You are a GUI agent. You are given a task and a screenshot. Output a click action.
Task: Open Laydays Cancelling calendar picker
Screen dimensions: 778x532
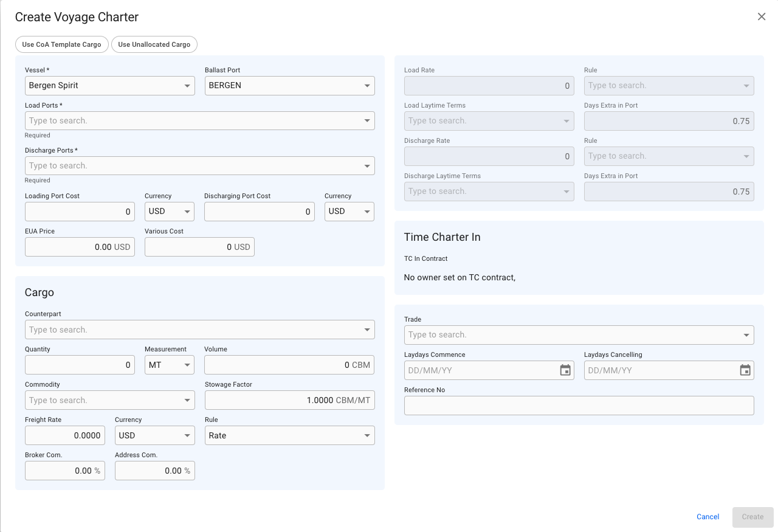coord(745,370)
